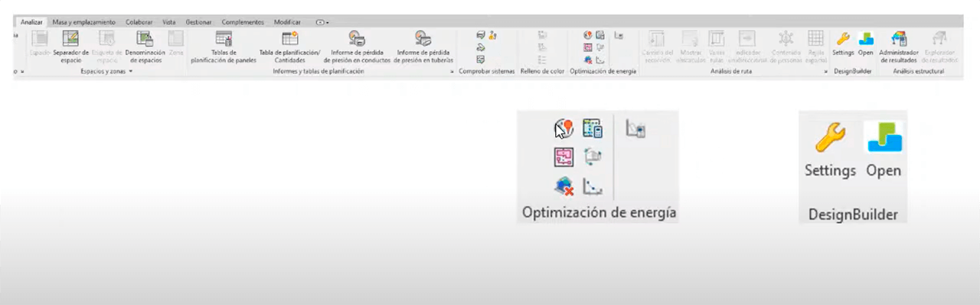This screenshot has height=305, width=980.
Task: Click the small ribbon globe location icon in Optimización de energía
Action: click(x=588, y=35)
